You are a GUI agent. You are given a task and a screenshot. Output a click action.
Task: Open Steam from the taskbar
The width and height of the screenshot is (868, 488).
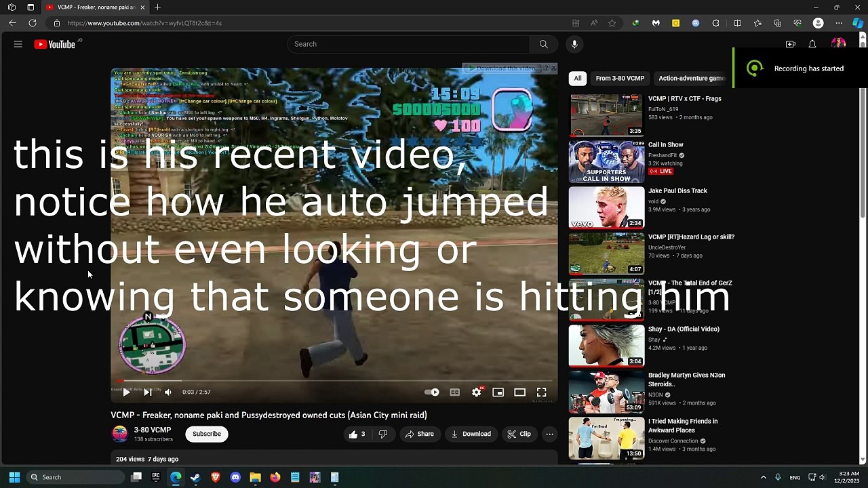pos(195,477)
